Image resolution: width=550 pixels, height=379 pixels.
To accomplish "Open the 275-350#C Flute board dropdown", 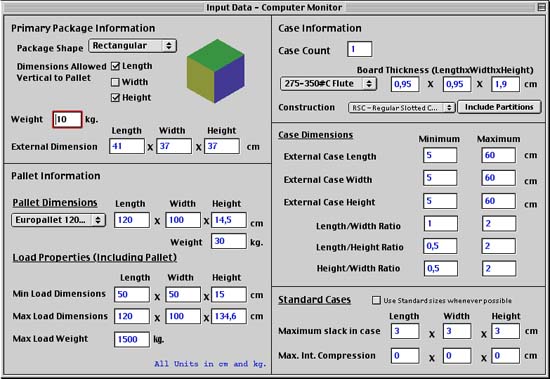I will (328, 84).
